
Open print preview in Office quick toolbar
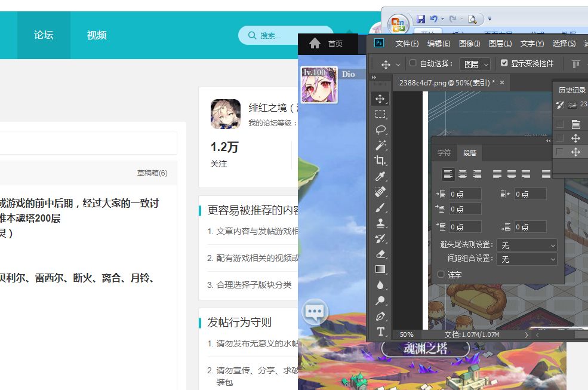[473, 19]
